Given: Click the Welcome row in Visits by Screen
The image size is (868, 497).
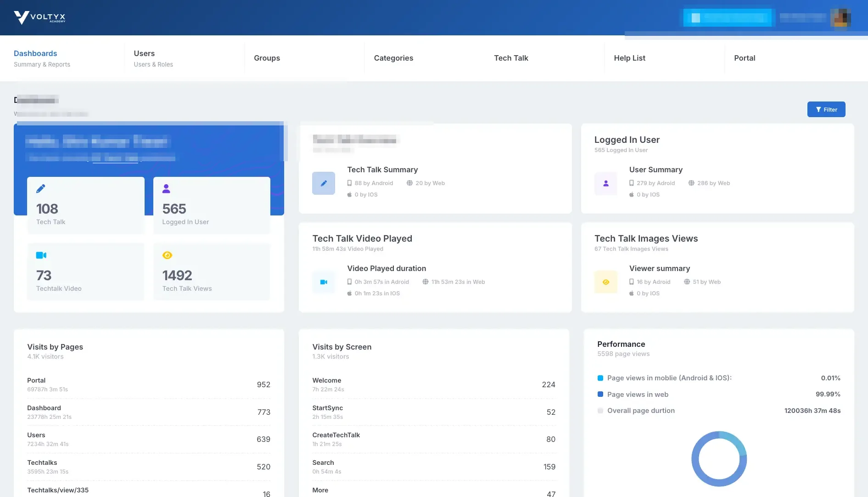Looking at the screenshot, I should [x=434, y=384].
